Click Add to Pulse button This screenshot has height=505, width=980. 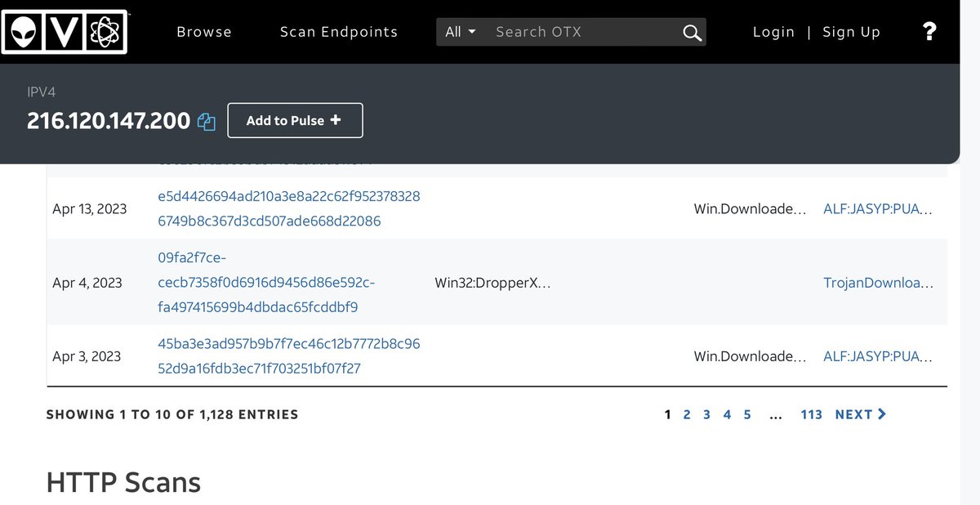point(294,120)
